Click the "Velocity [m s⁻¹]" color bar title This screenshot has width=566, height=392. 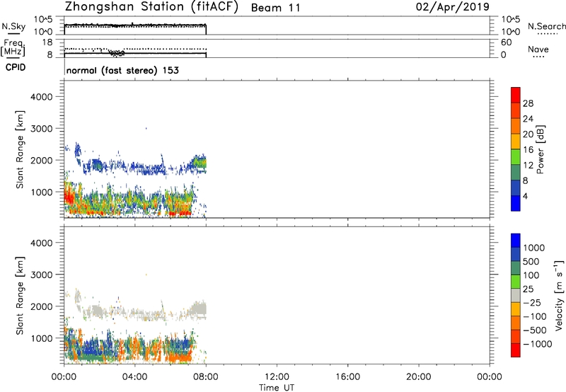(559, 295)
